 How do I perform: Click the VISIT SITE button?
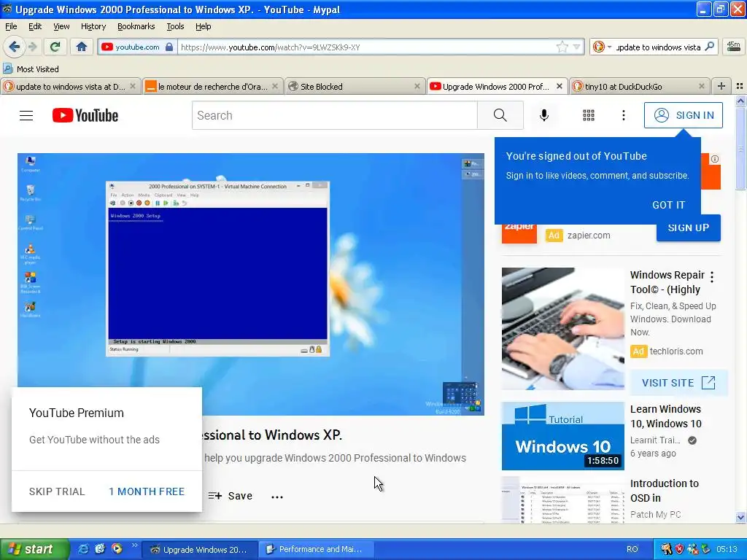tap(678, 383)
